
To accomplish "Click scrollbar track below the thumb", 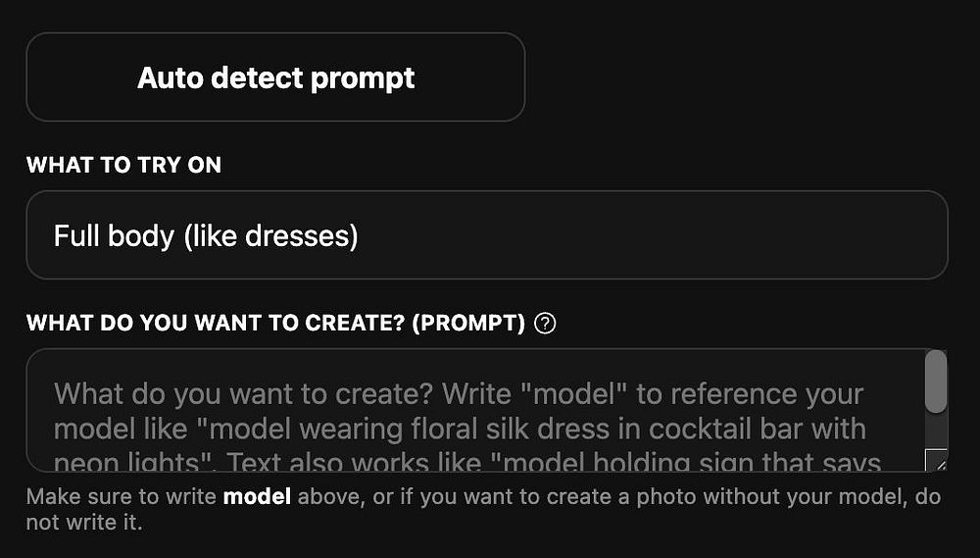I will click(x=936, y=430).
